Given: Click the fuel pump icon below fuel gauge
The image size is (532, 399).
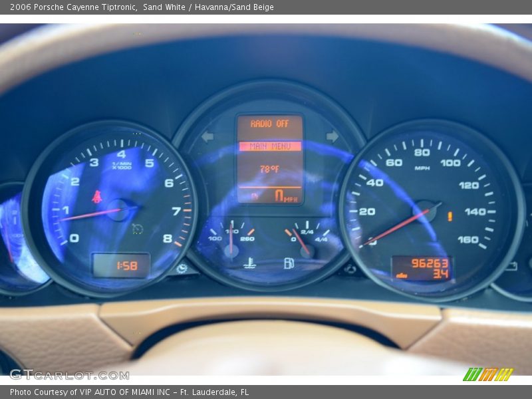Looking at the screenshot, I should tap(289, 263).
